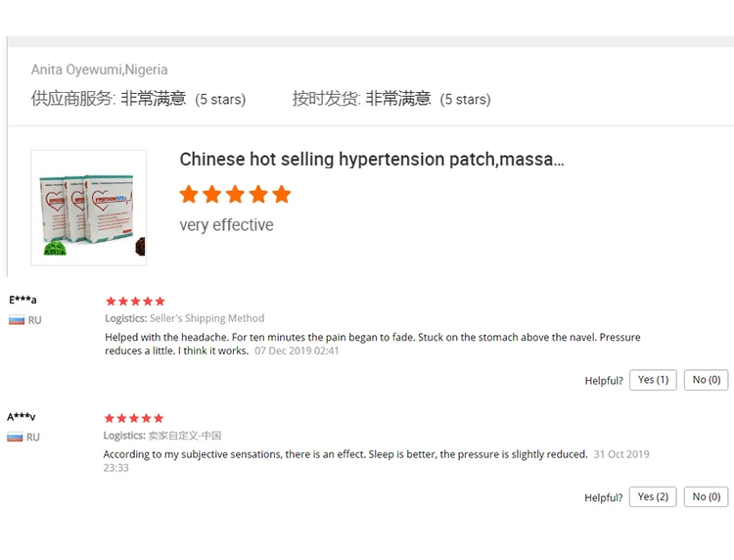Image resolution: width=734 pixels, height=560 pixels.
Task: Open the Chinese hot selling hypertension patch title
Action: (x=372, y=160)
